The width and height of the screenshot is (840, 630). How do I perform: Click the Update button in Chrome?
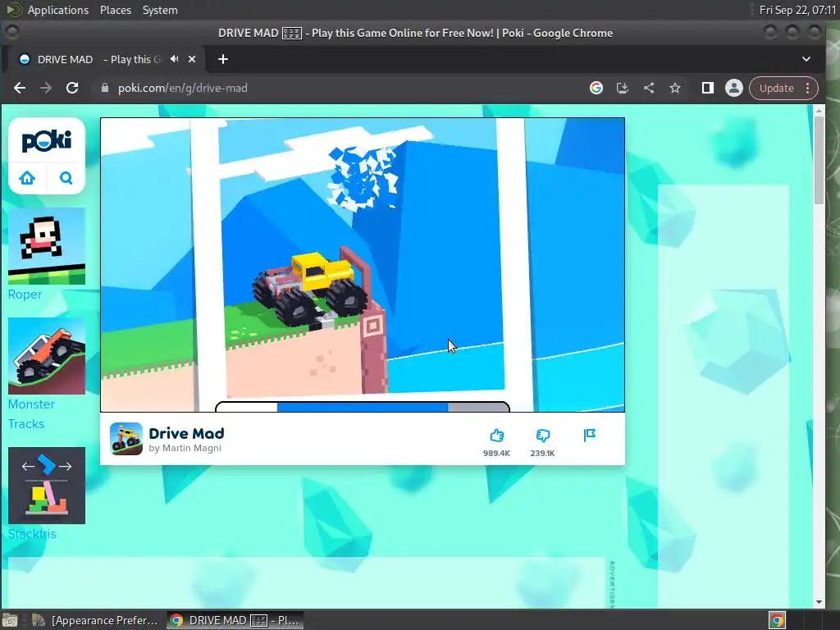(776, 88)
